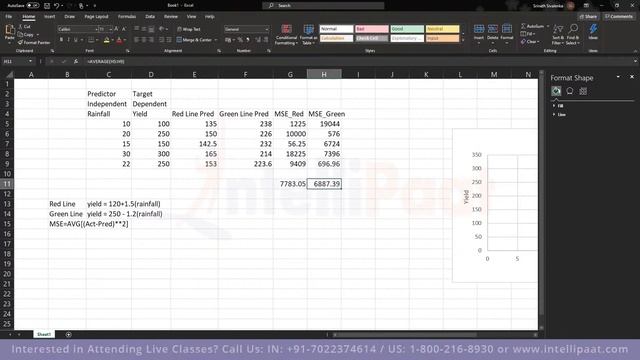Viewport: 640px width, 360px height.
Task: Click the Select All corner triangle
Action: [x=9, y=74]
